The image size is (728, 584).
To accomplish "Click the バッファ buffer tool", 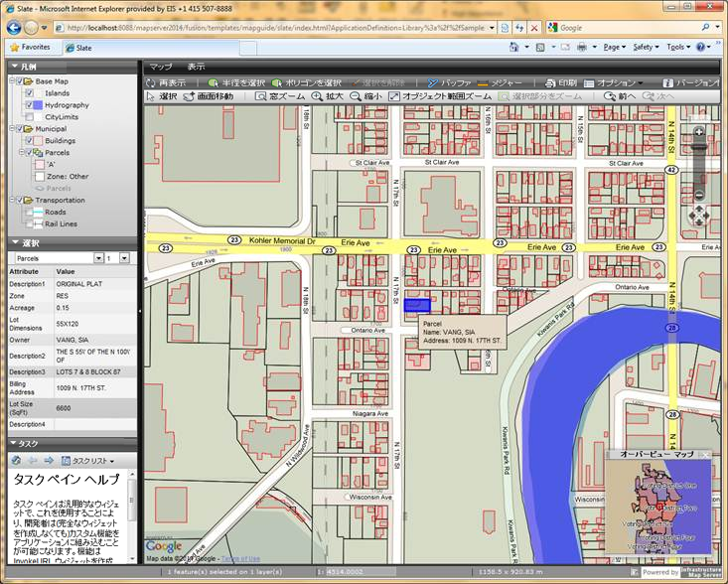I will [449, 83].
